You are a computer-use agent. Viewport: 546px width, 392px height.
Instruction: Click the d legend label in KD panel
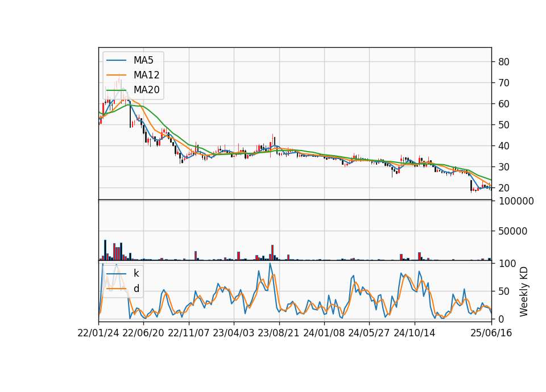(x=136, y=289)
